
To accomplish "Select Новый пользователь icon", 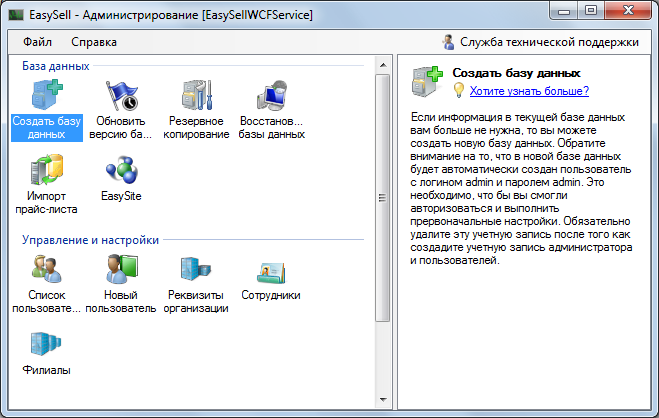I will [121, 269].
